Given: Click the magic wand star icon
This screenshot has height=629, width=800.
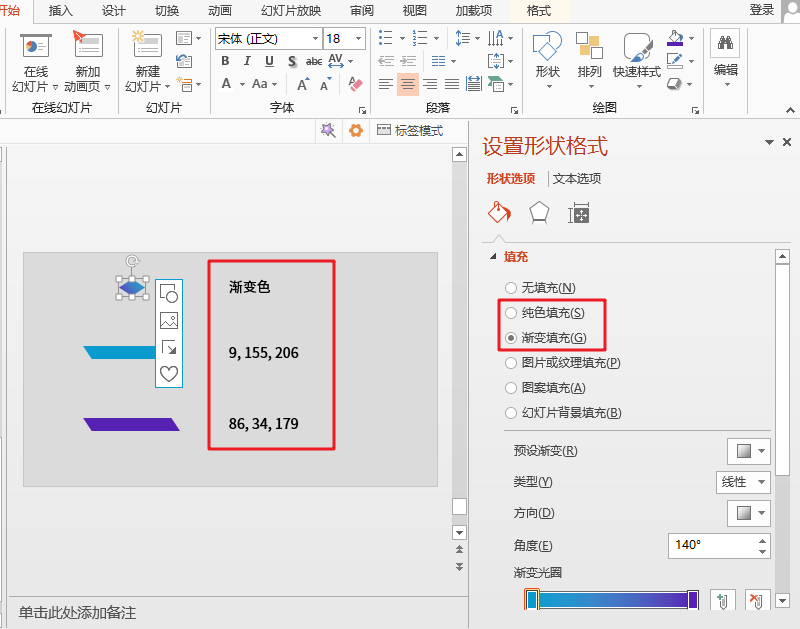Looking at the screenshot, I should (x=328, y=131).
